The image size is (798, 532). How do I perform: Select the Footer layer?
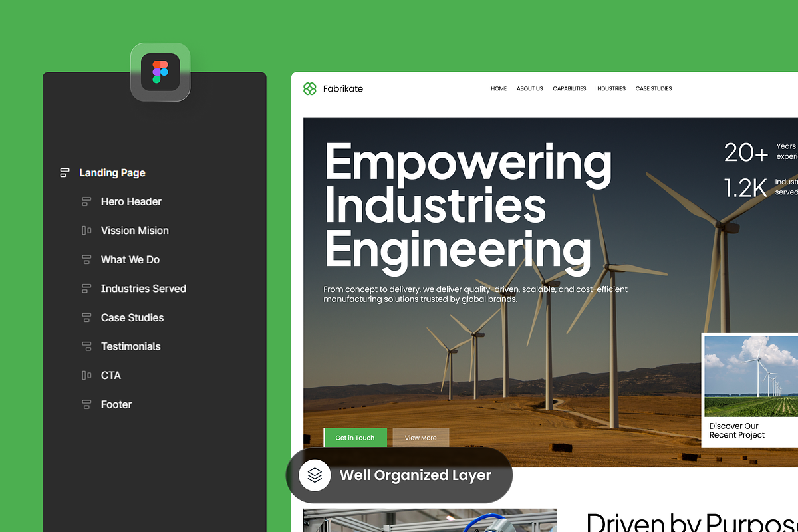click(116, 404)
